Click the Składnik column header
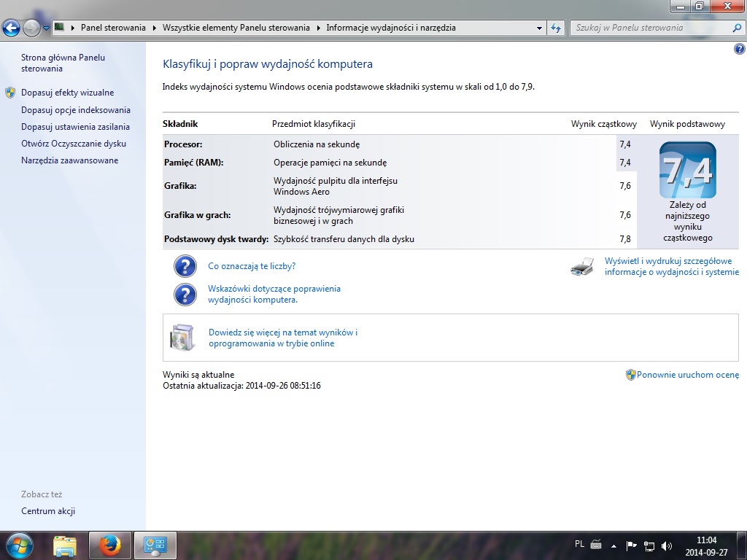This screenshot has width=747, height=560. 180,124
